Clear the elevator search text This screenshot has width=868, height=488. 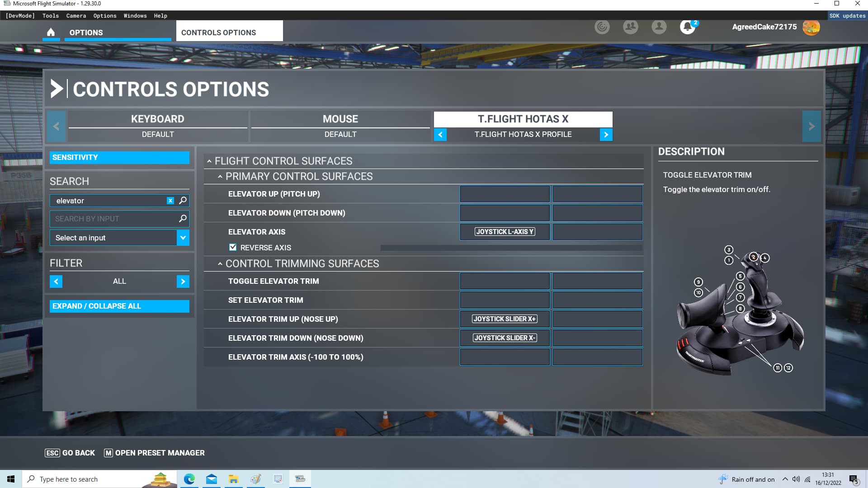pyautogui.click(x=170, y=201)
